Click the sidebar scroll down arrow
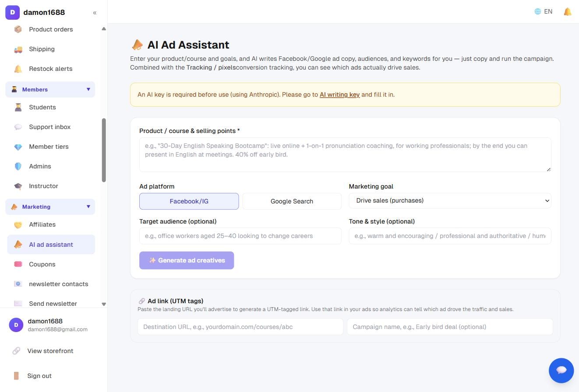 [104, 304]
